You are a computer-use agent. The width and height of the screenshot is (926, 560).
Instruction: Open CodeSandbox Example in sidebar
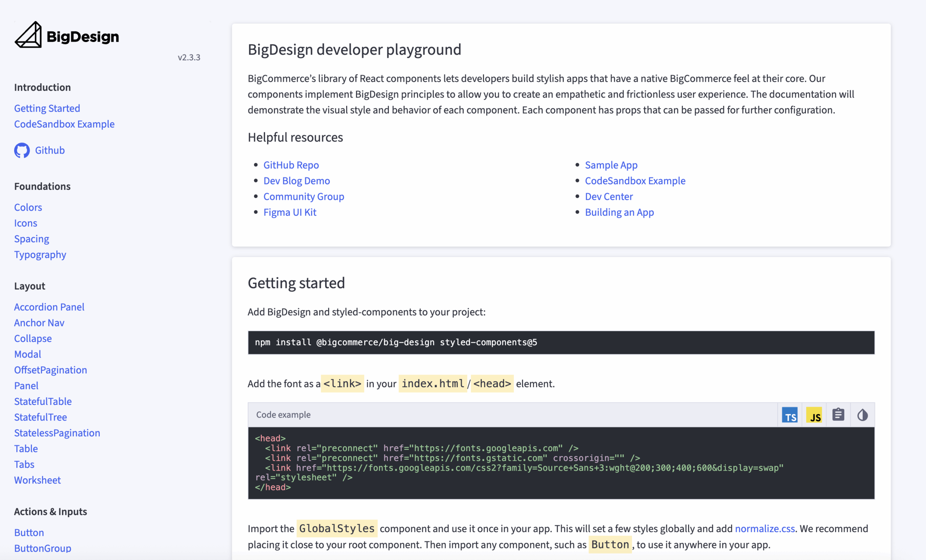(x=64, y=124)
